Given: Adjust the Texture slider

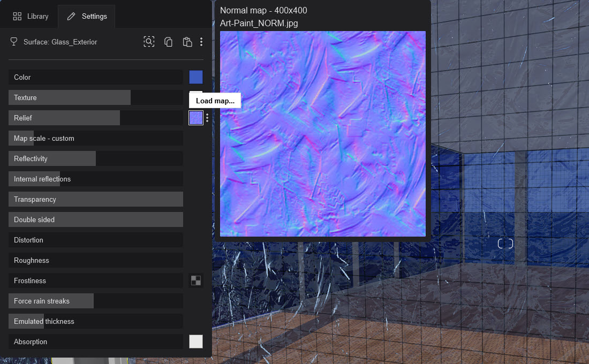Looking at the screenshot, I should pyautogui.click(x=96, y=97).
